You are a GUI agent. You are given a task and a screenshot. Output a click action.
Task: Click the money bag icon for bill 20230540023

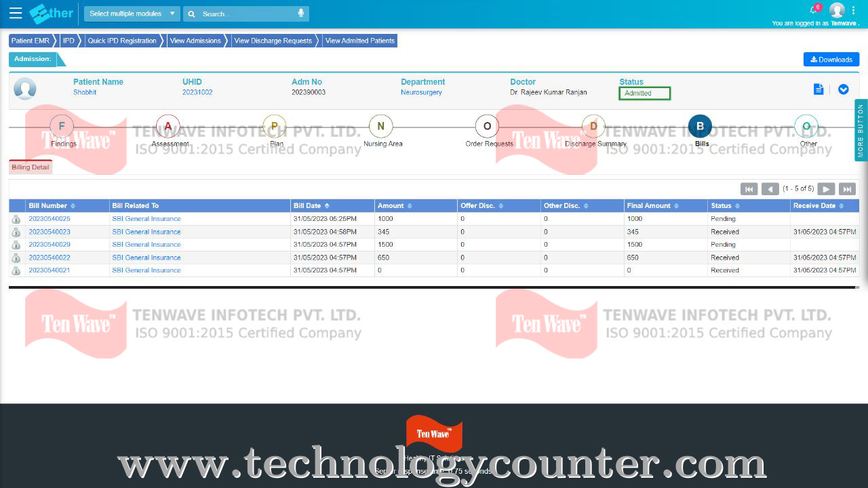[x=16, y=232]
